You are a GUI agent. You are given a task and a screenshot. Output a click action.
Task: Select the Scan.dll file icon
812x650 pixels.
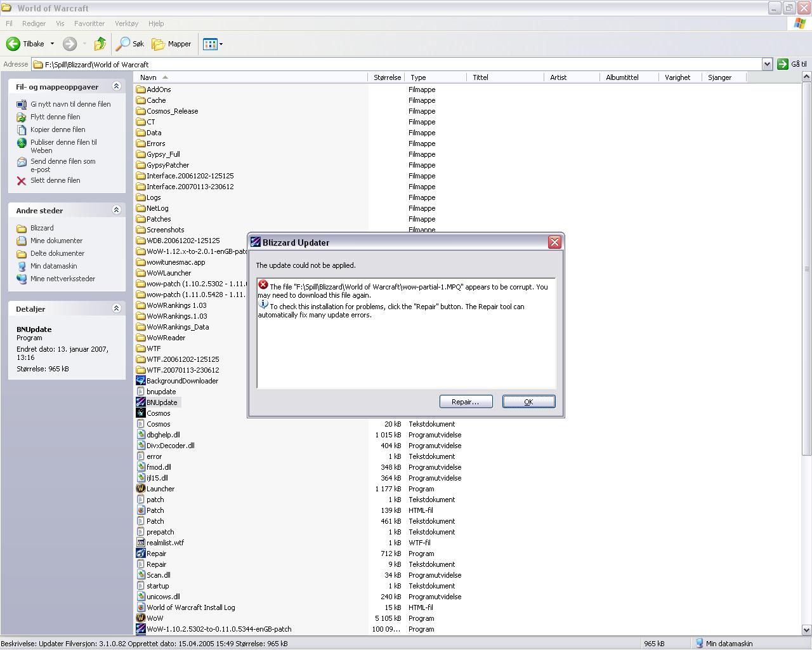(141, 575)
